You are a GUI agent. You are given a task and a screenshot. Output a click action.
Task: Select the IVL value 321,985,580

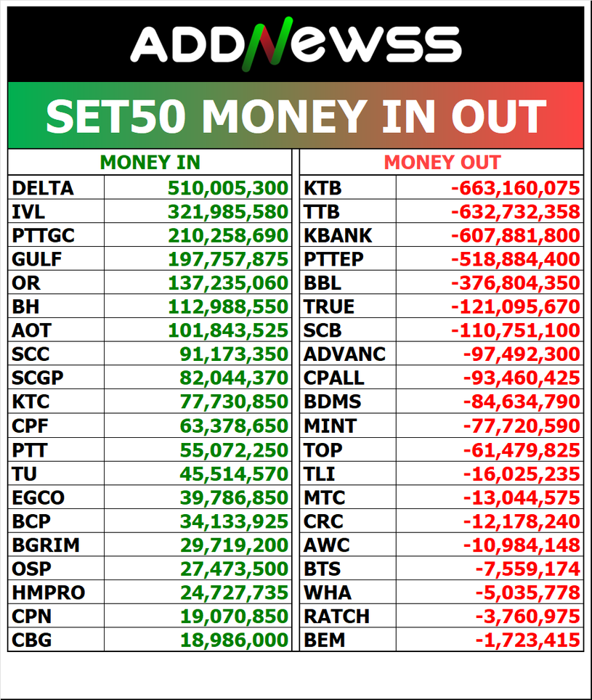(228, 212)
